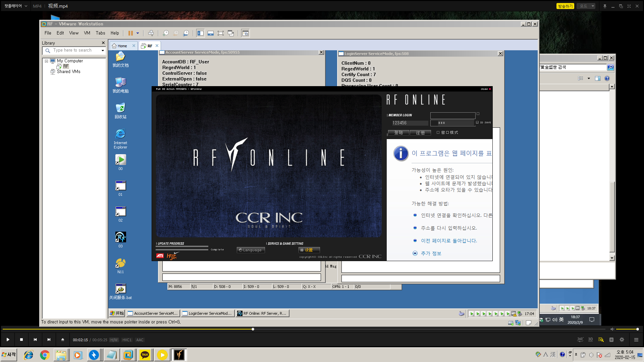Enter full screen mode via toolbar icon
644x362 pixels.
tap(221, 33)
